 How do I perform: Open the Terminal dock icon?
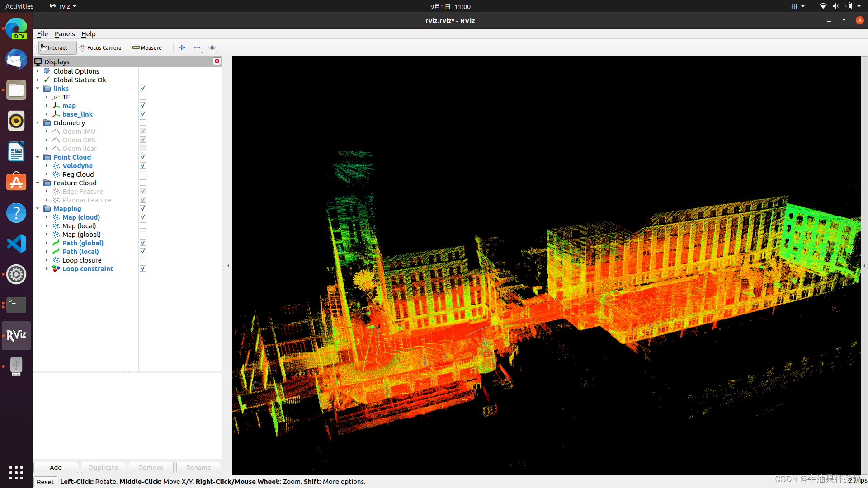click(16, 305)
